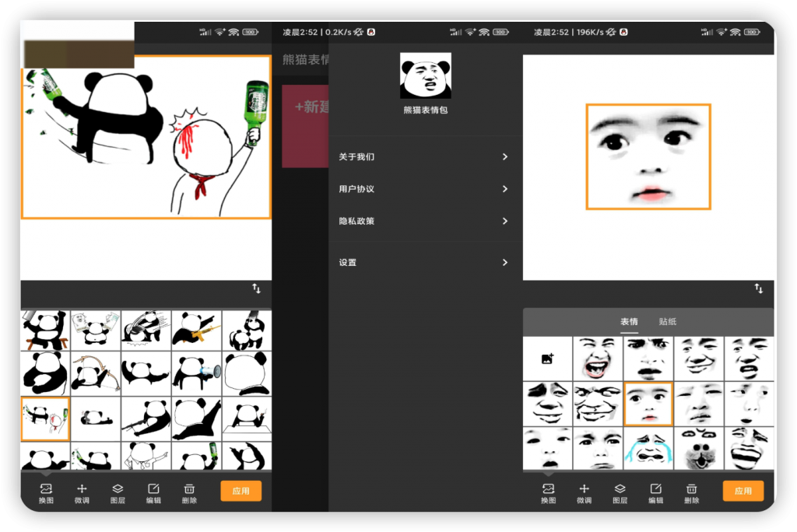This screenshot has height=532, width=797.
Task: Expand chevron on the 关于我们 row
Action: 504,156
